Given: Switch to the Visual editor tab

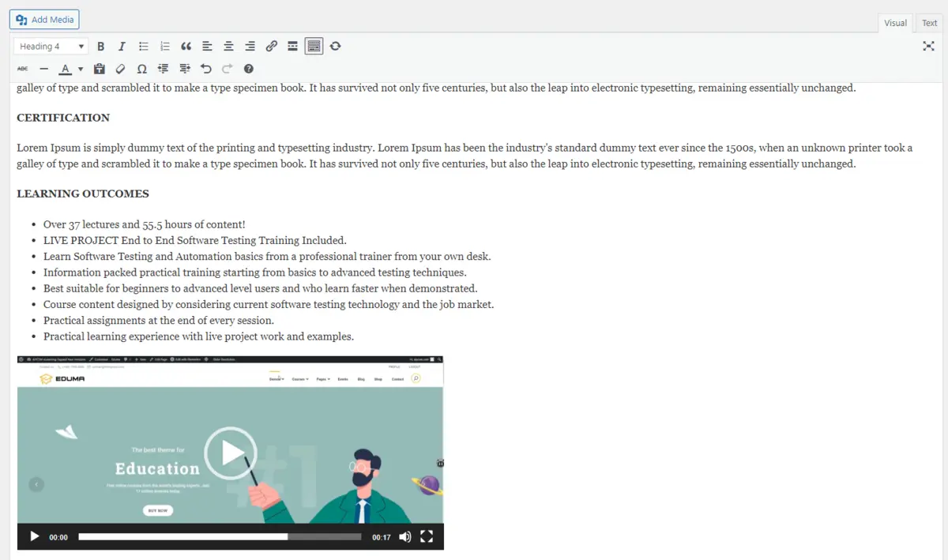Looking at the screenshot, I should 895,23.
